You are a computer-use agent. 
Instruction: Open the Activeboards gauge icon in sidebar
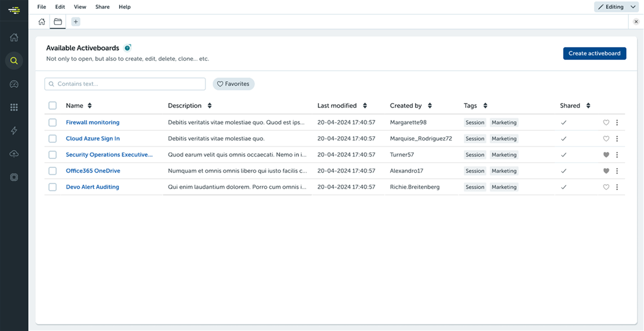(x=14, y=84)
